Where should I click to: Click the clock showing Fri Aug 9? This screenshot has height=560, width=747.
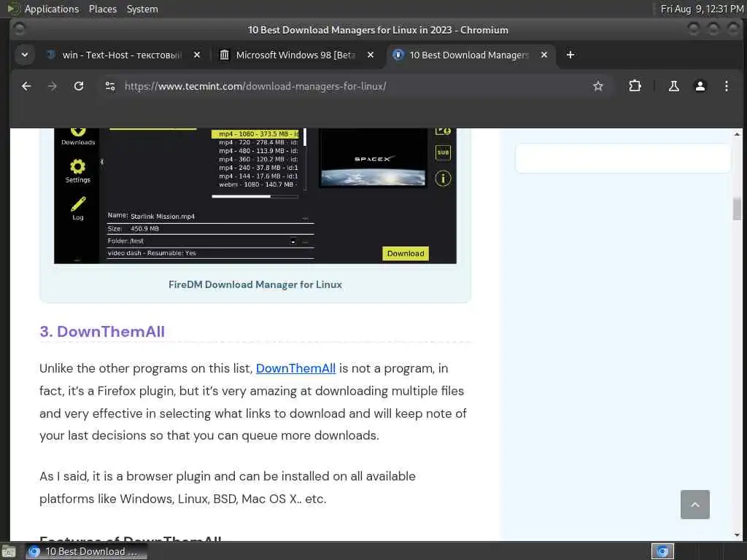click(702, 9)
